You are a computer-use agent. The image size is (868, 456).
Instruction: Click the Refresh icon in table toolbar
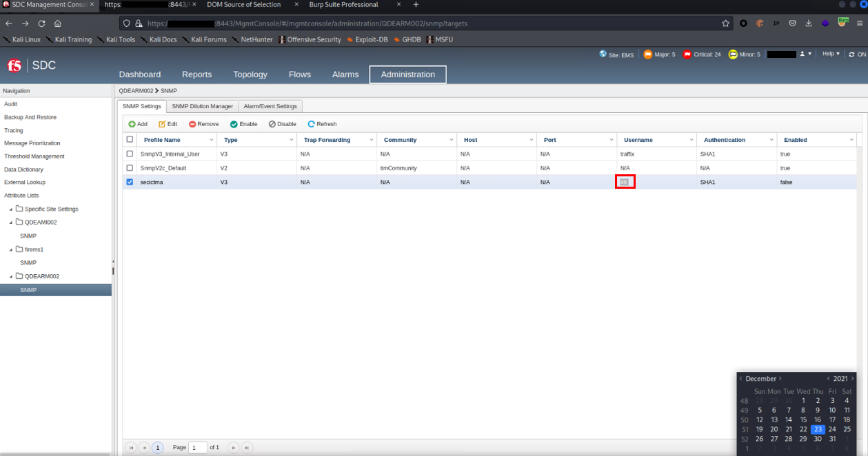pos(312,124)
